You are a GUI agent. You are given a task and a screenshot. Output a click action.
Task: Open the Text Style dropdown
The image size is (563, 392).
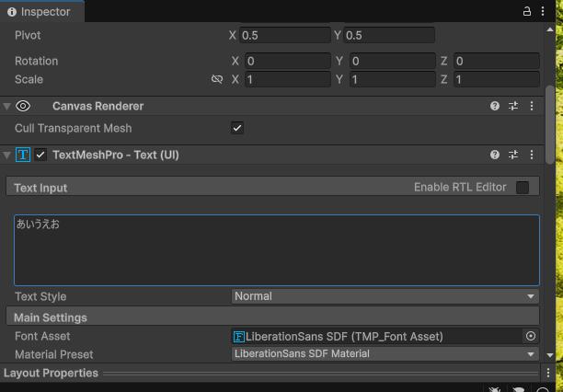click(385, 296)
